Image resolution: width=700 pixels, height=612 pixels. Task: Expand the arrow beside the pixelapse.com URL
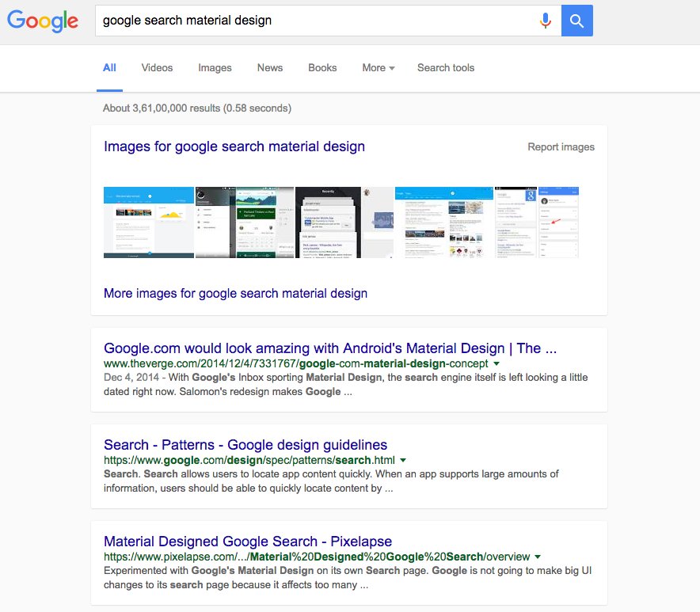click(538, 557)
